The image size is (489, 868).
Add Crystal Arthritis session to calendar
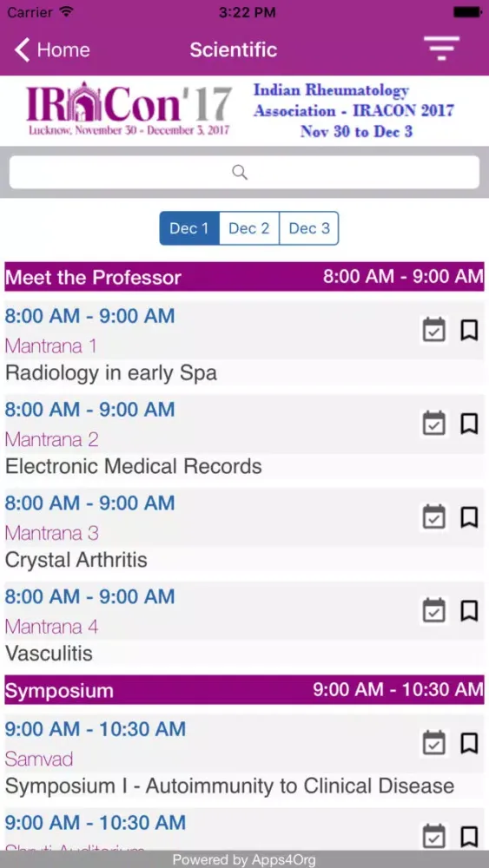(x=434, y=517)
